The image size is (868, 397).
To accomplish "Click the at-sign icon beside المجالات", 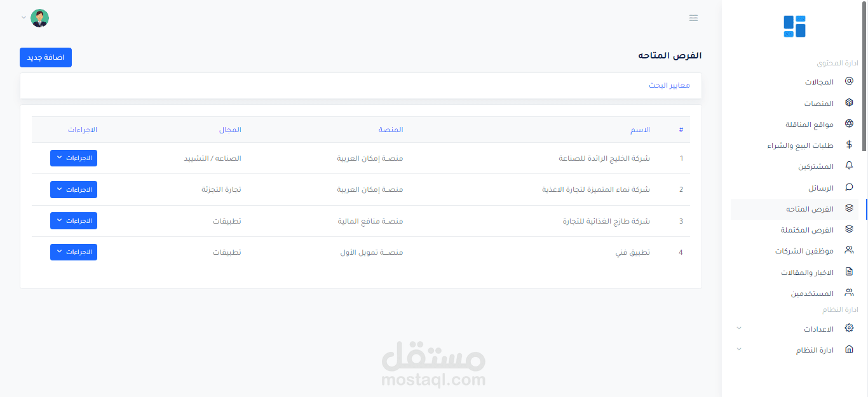I will coord(849,81).
